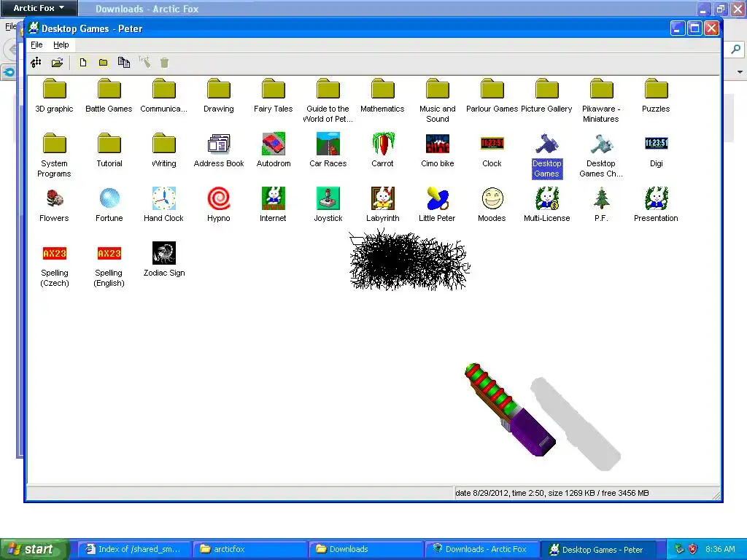Screen dimensions: 747x560
Task: Open the Mathematics folder
Action: (382, 90)
